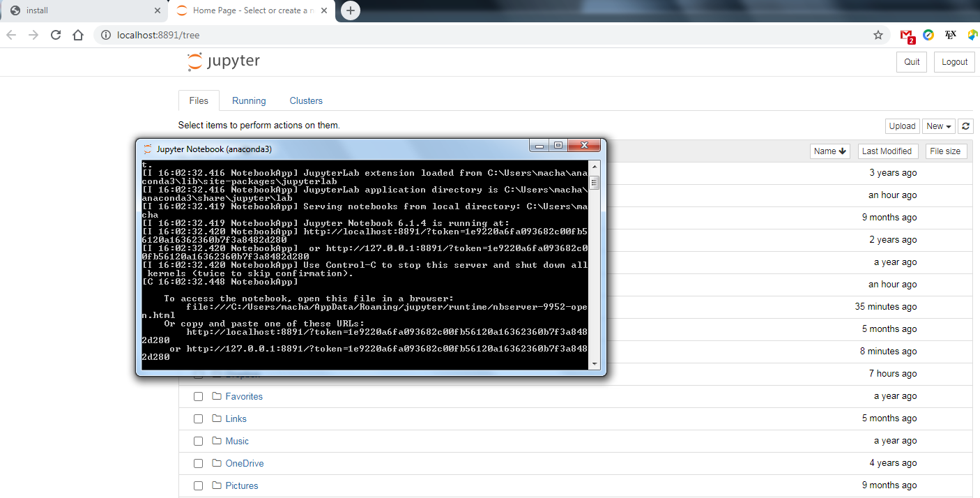Click the TeX extension icon
Image resolution: width=980 pixels, height=498 pixels.
tap(951, 35)
